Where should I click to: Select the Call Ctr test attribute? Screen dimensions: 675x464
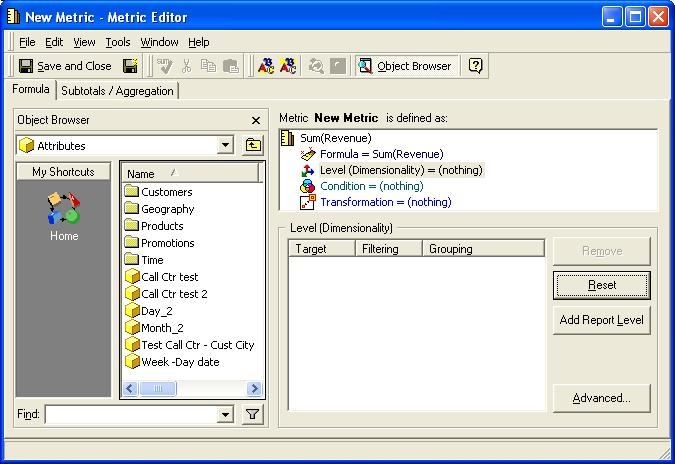(169, 277)
